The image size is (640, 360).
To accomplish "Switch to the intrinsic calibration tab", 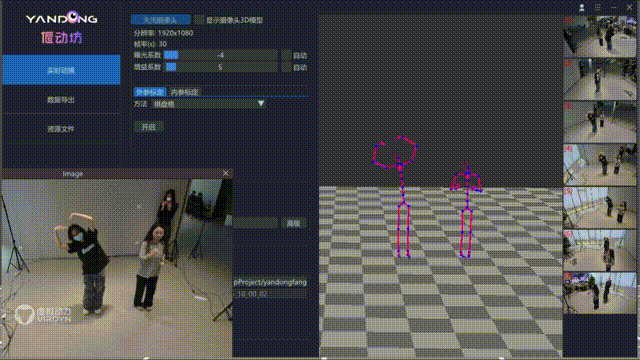I will (x=184, y=92).
